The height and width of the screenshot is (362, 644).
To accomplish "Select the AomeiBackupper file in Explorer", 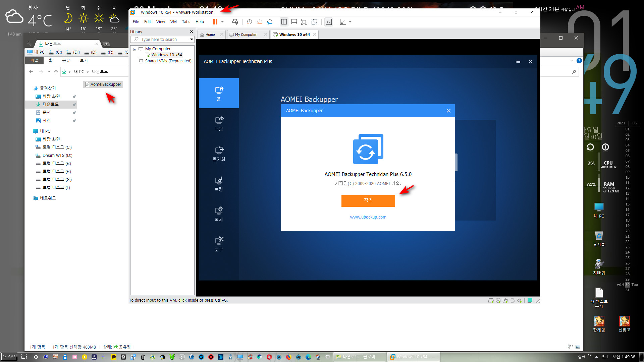I will [103, 84].
